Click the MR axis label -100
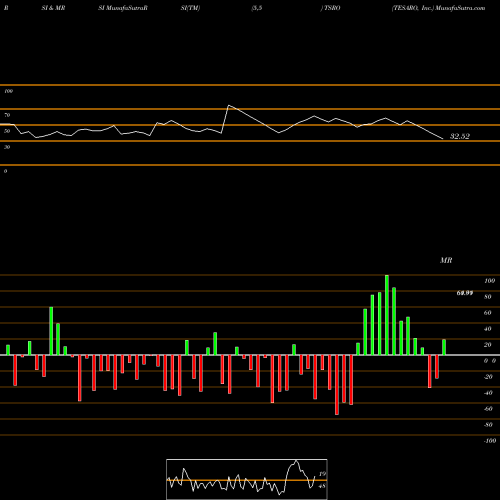500x500 pixels. [490, 441]
